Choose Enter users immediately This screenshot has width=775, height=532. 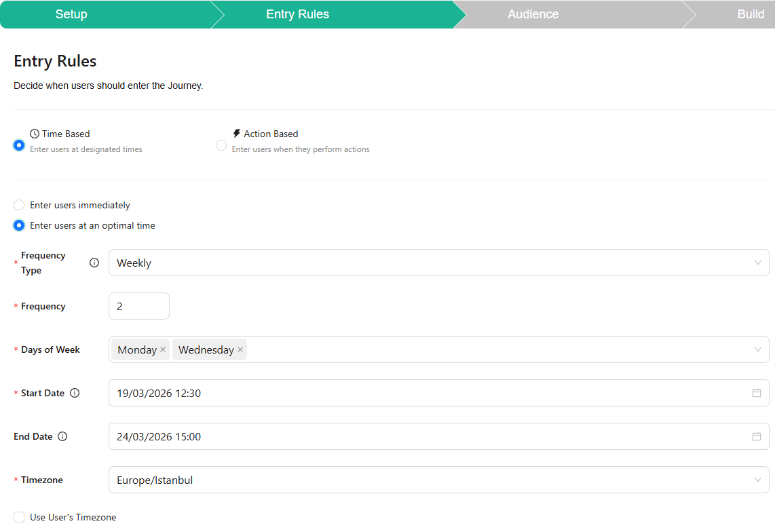[19, 205]
